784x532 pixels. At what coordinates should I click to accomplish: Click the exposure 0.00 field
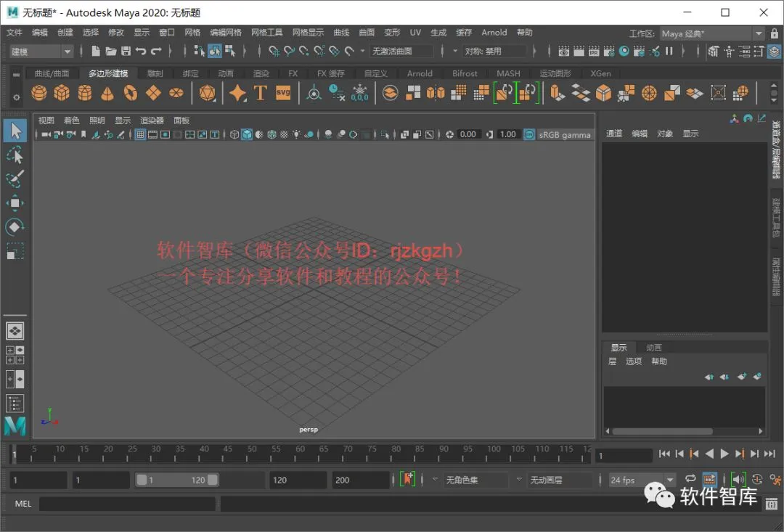(468, 134)
